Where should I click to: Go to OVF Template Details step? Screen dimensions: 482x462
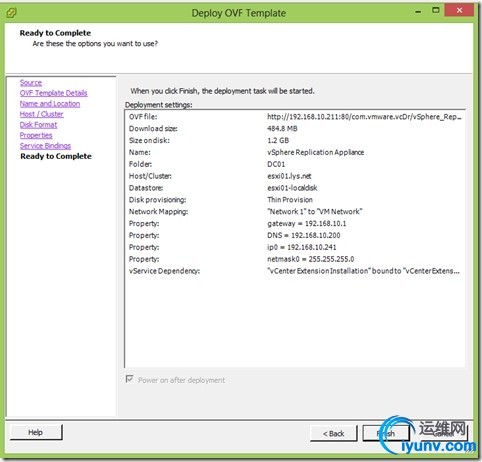click(x=53, y=93)
